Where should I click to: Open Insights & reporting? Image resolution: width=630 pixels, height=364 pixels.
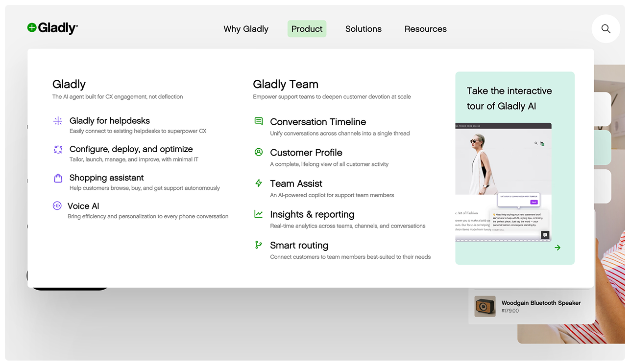(x=312, y=214)
